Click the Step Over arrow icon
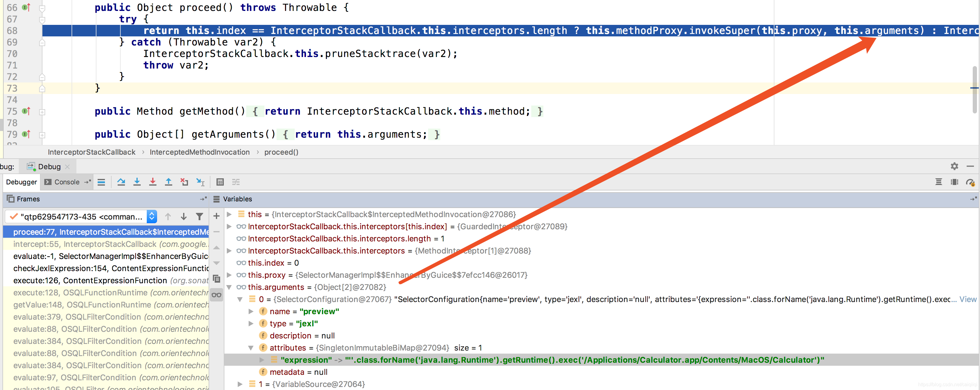This screenshot has width=980, height=390. coord(121,182)
